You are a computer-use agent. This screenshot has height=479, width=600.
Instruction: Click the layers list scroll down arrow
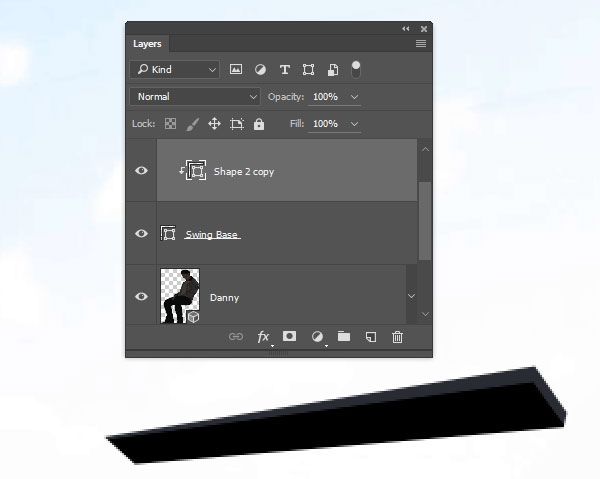click(x=425, y=314)
